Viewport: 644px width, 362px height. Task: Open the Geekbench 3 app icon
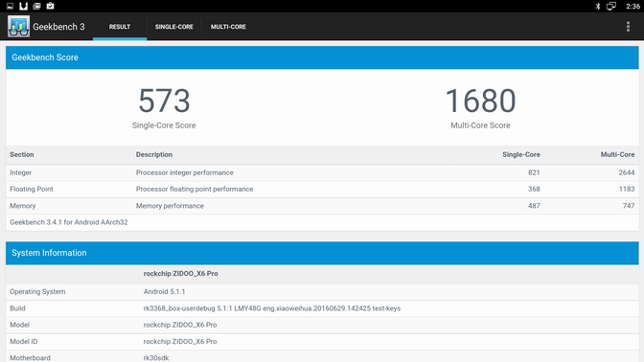tap(18, 26)
